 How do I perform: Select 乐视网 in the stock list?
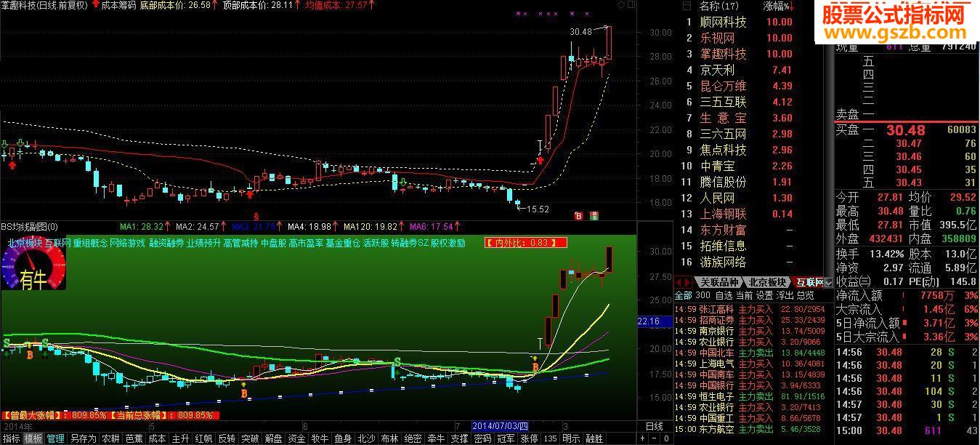point(717,38)
